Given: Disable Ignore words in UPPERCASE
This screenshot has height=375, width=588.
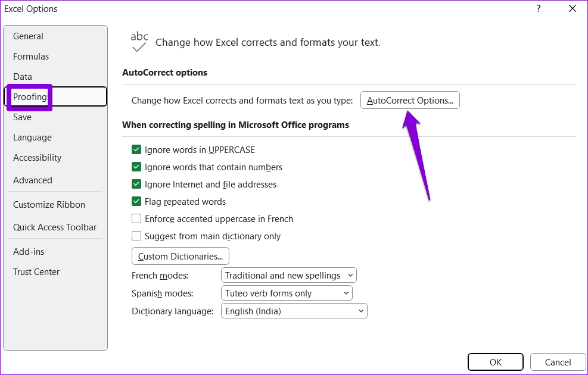Looking at the screenshot, I should [136, 149].
